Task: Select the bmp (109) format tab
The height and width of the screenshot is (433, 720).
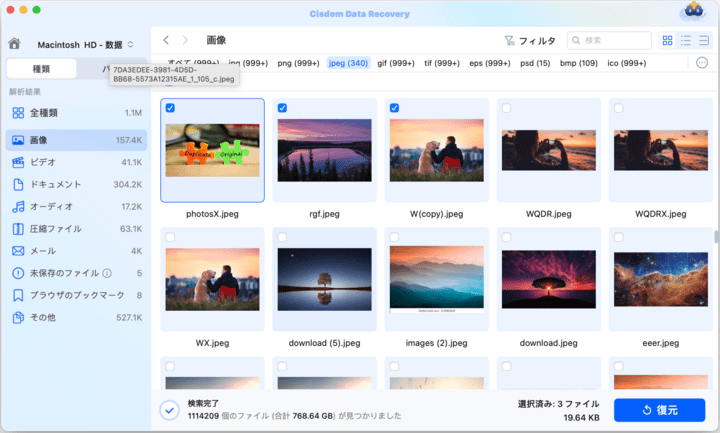Action: pos(579,63)
